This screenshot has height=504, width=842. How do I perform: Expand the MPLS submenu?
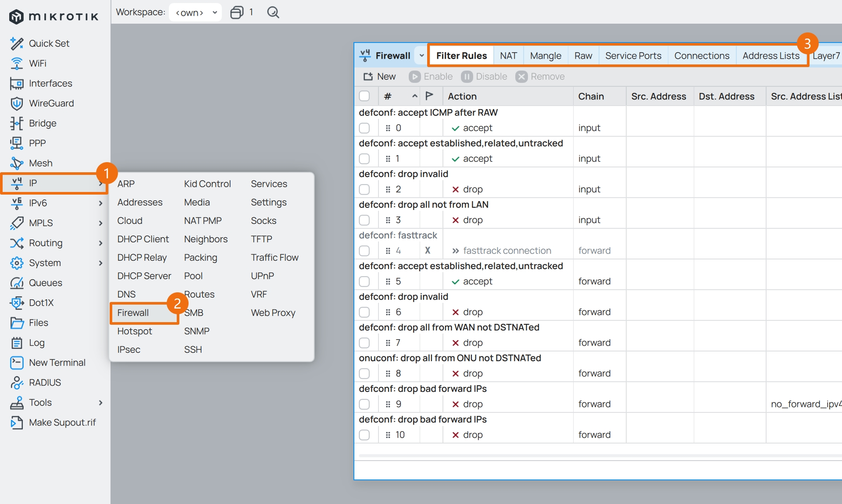click(x=100, y=223)
